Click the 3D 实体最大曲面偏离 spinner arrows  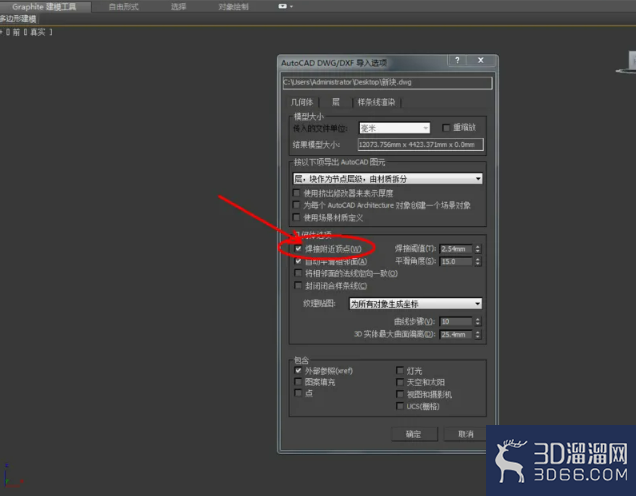(x=478, y=335)
